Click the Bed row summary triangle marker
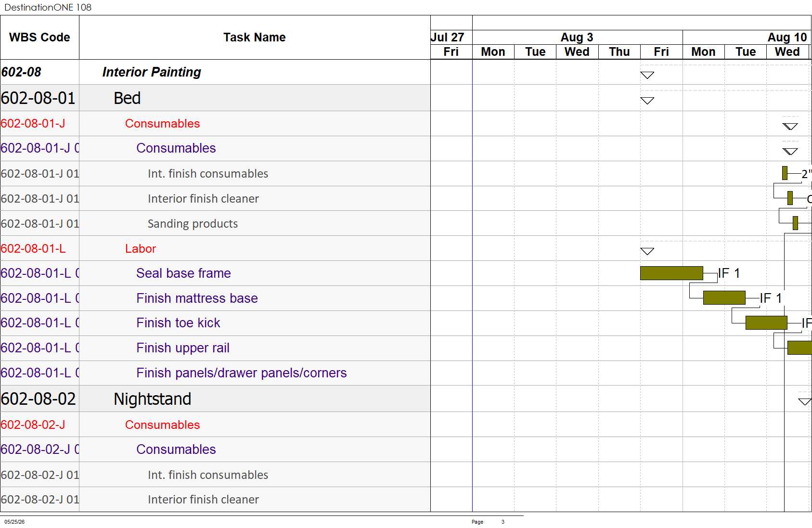 [x=647, y=101]
